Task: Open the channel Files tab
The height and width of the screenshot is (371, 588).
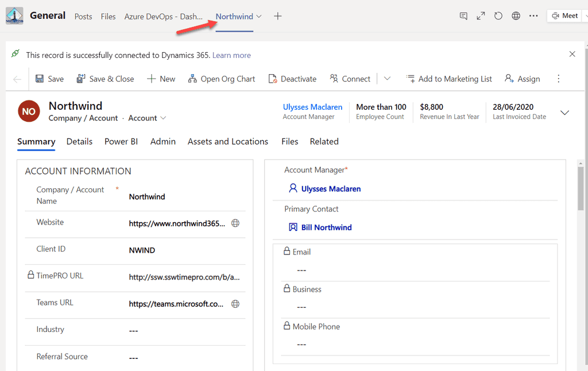Action: coord(108,17)
